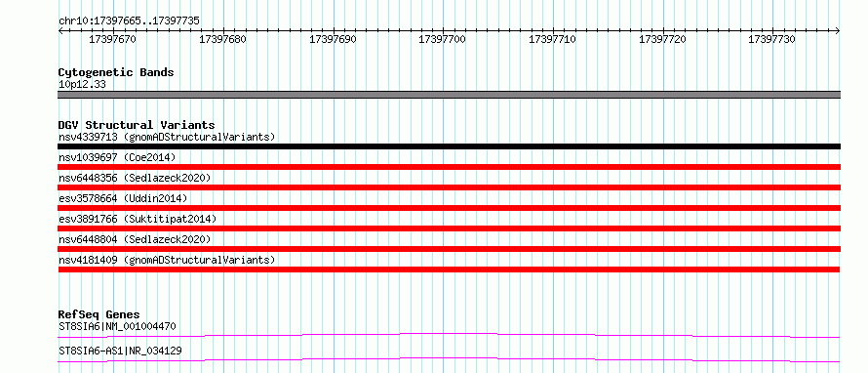Click the gray 10p12.33 cytoband bar
This screenshot has height=373, width=868.
449,95
